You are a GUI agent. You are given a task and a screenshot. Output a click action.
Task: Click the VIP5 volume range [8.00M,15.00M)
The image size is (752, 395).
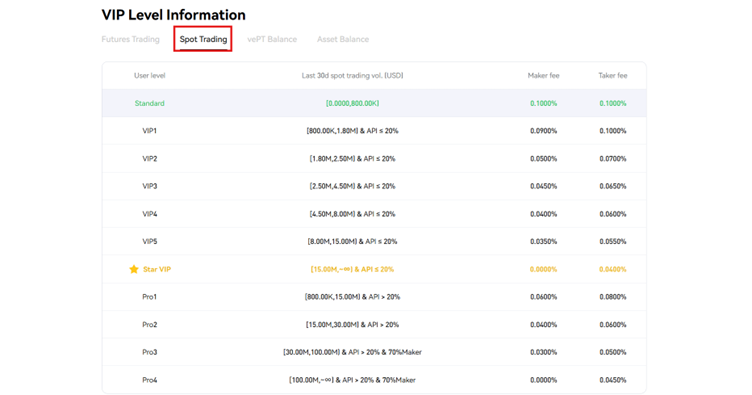pyautogui.click(x=352, y=242)
